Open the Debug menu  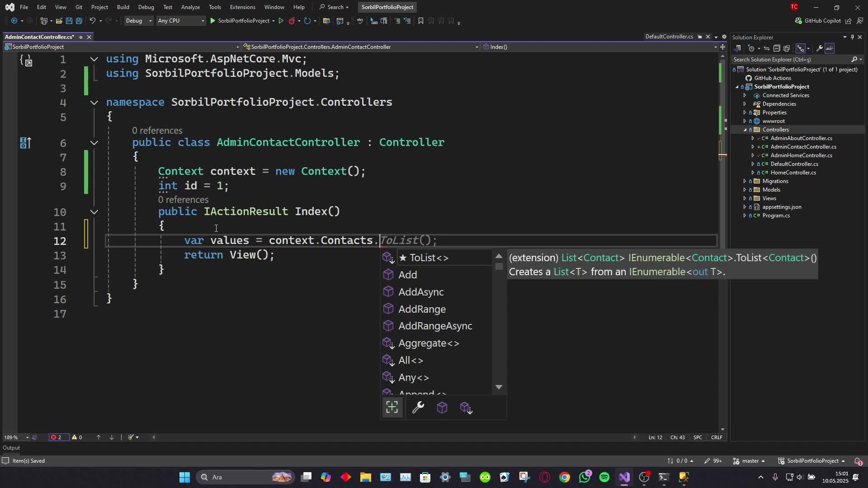[x=146, y=7]
